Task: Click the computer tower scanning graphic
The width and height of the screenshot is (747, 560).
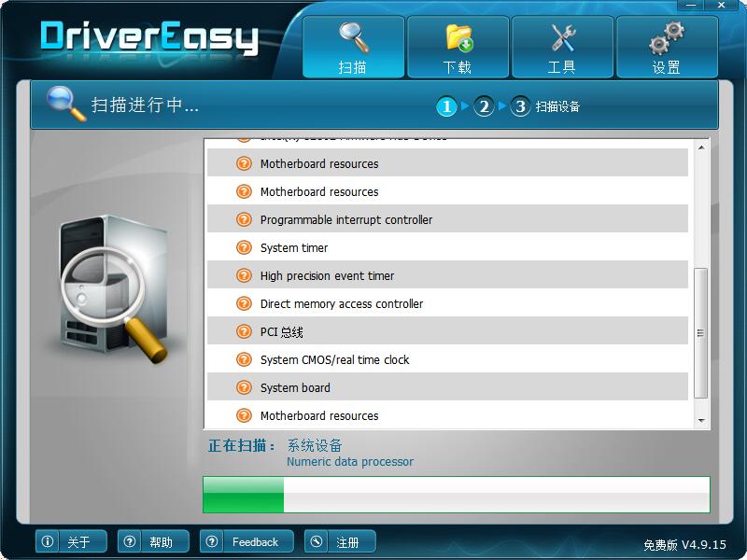Action: [113, 289]
